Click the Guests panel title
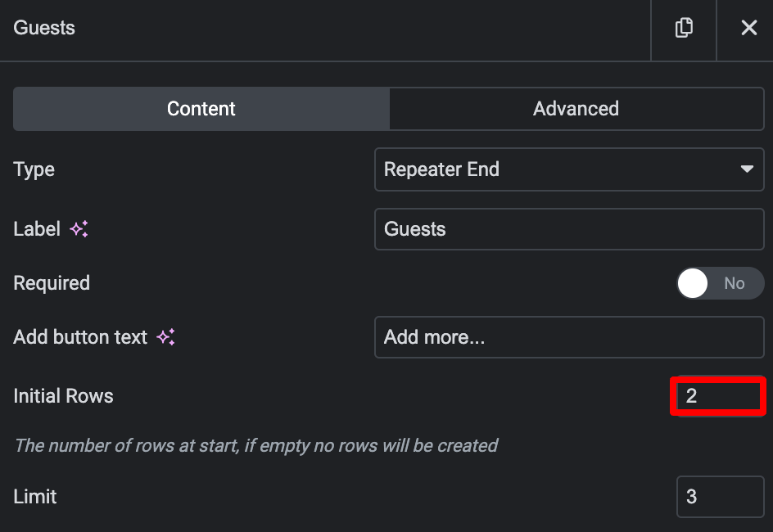Screen dimensions: 773x532 pos(44,28)
